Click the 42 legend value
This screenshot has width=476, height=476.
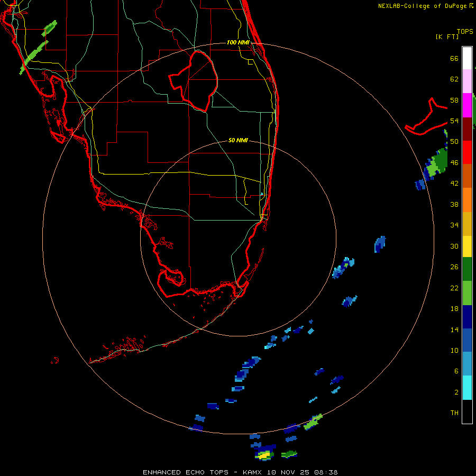(454, 184)
